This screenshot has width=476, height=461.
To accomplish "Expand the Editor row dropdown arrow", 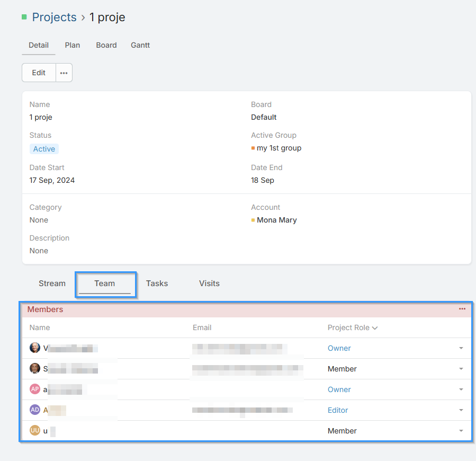I will (461, 410).
